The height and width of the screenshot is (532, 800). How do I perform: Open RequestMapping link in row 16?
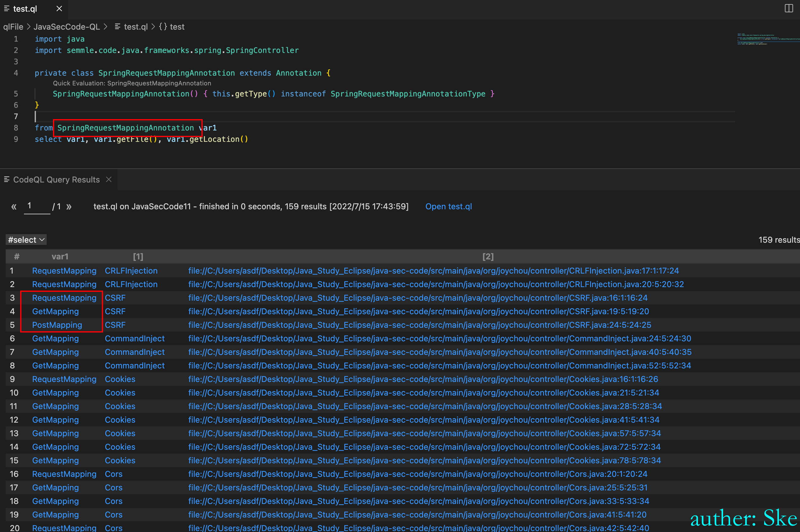point(64,474)
